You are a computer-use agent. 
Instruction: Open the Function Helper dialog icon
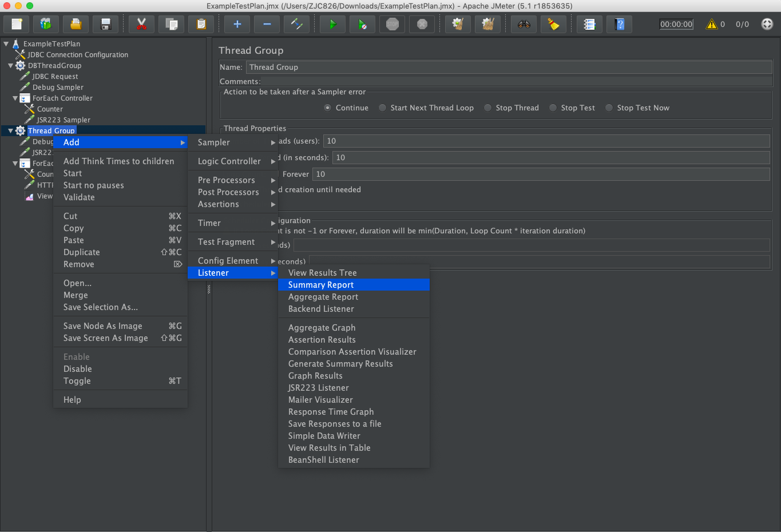point(589,24)
